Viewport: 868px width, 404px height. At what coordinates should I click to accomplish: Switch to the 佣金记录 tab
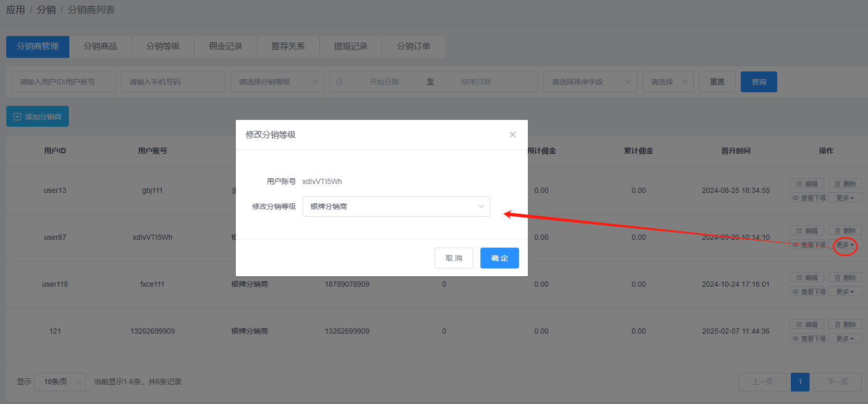(225, 46)
